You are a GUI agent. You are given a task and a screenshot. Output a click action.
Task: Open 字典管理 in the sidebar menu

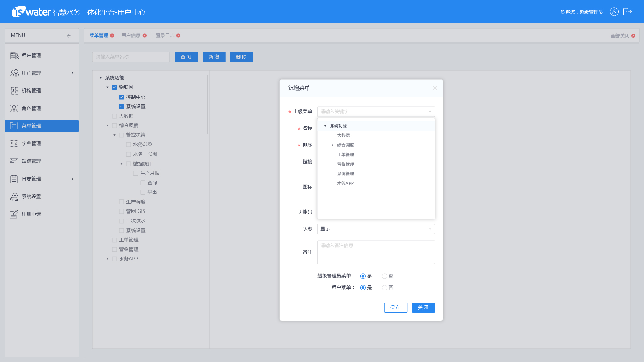(x=42, y=143)
